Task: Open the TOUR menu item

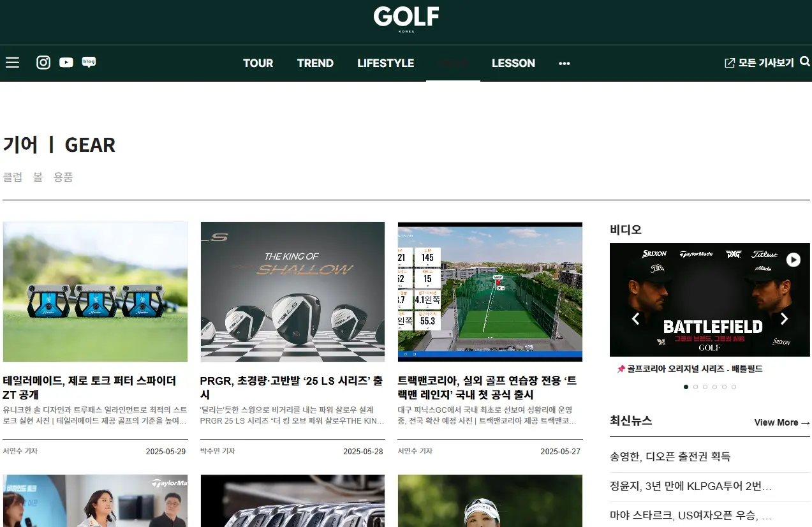Action: 258,63
